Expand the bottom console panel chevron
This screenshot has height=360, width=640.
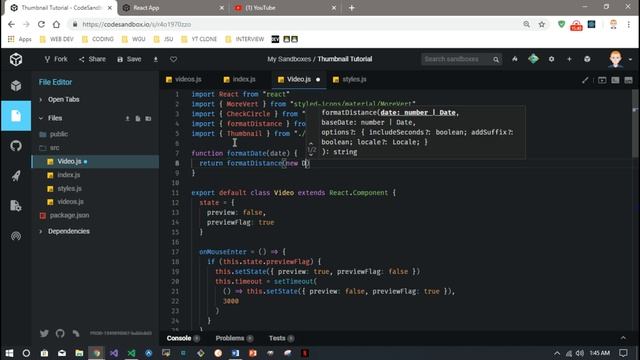(x=623, y=338)
